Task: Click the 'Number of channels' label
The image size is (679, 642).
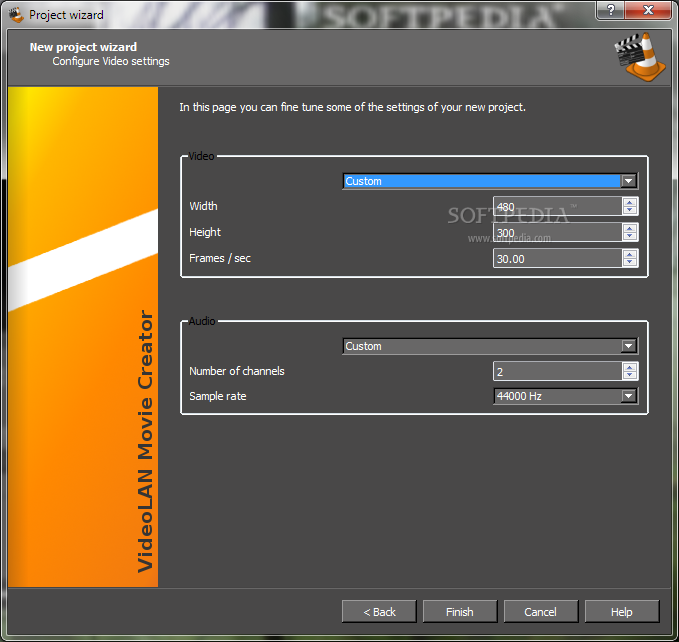Action: point(237,371)
